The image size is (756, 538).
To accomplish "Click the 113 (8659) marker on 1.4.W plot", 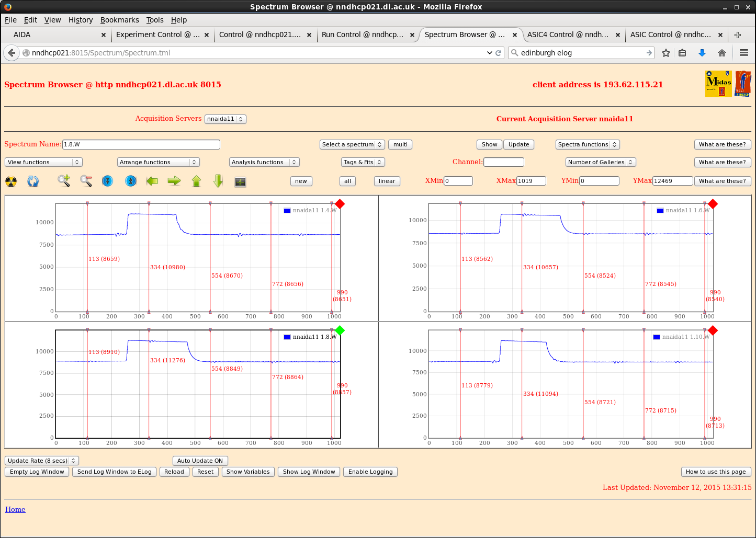I will coord(104,259).
